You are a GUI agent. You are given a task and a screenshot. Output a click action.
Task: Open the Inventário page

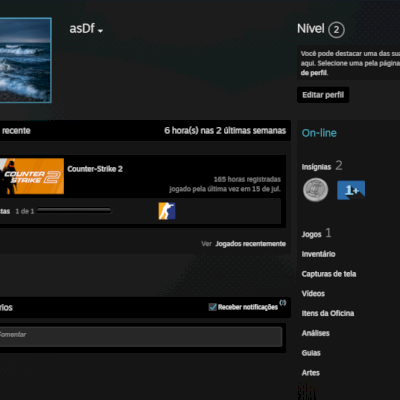click(318, 254)
